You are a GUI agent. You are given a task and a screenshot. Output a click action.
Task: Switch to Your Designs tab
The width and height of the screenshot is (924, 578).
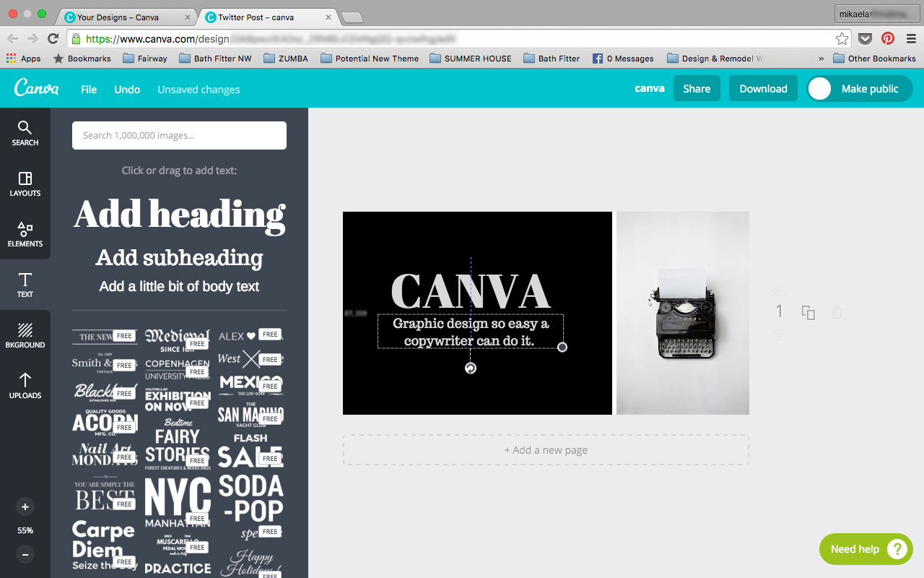[126, 17]
